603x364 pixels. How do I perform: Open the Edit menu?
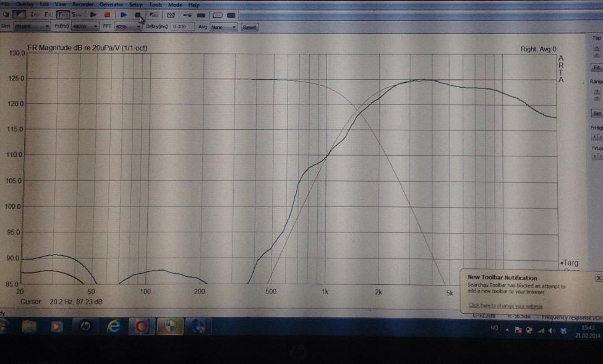45,4
